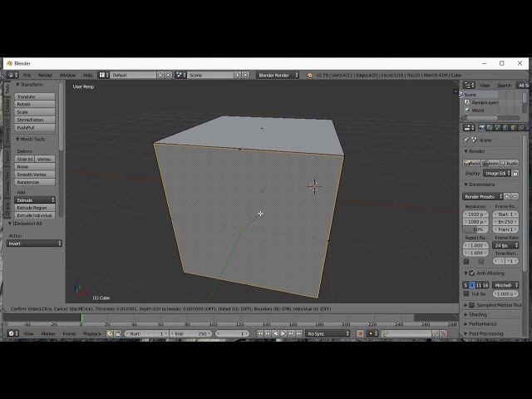Play the animation forward
532x399 pixels.
pos(283,333)
